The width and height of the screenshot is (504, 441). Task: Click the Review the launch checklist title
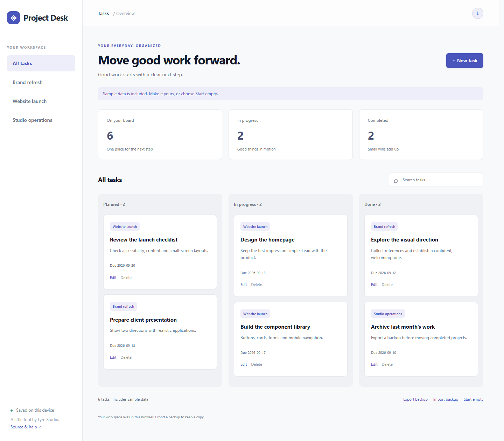143,240
